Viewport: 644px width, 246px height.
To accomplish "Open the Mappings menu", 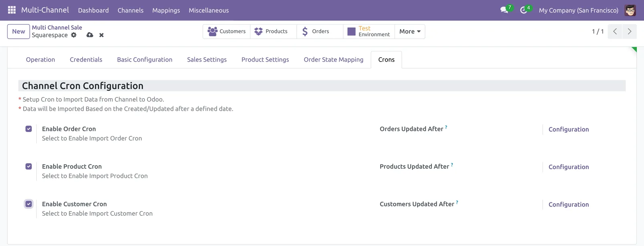I will tap(166, 10).
